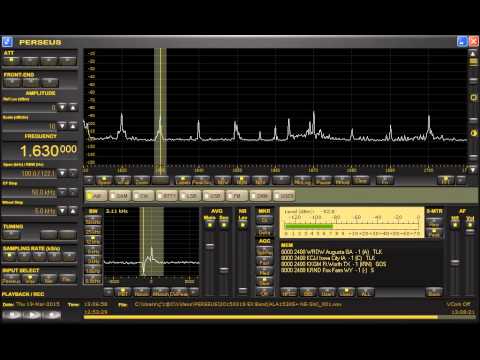Reduce the Span/RBW with down arrow
The height and width of the screenshot is (360, 480).
coord(62,173)
